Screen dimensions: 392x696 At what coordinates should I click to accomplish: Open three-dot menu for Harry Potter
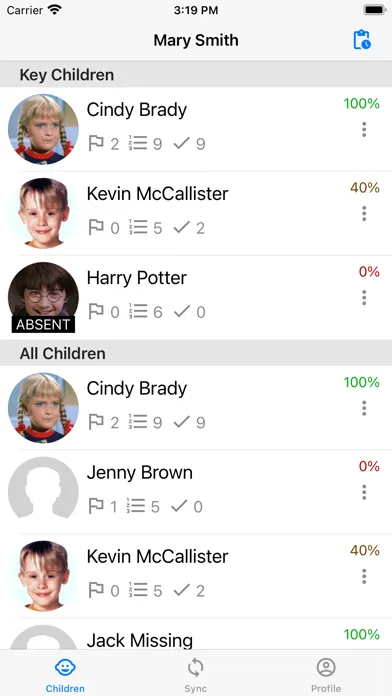(x=364, y=297)
